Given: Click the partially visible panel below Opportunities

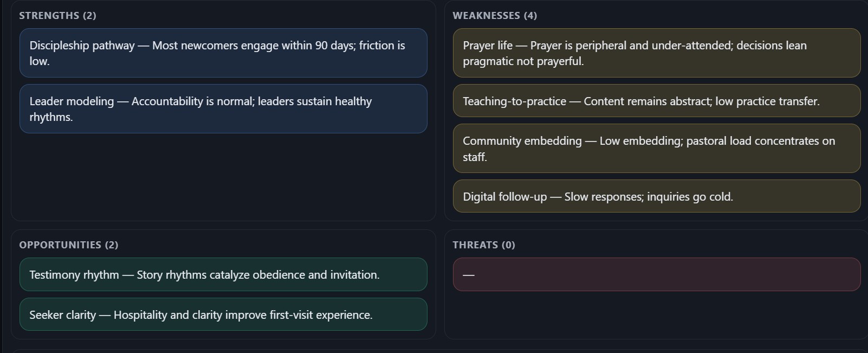Looking at the screenshot, I should click(x=223, y=351).
